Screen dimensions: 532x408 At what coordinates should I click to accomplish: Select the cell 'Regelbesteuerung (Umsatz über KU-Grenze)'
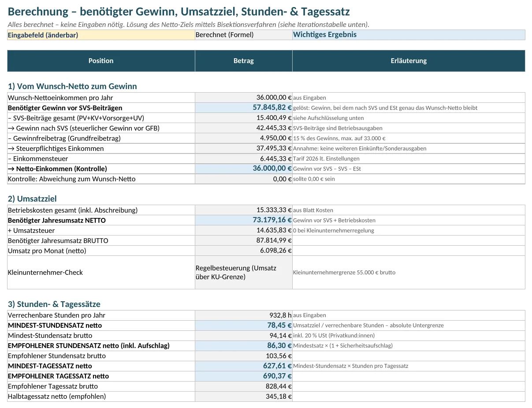pos(244,272)
